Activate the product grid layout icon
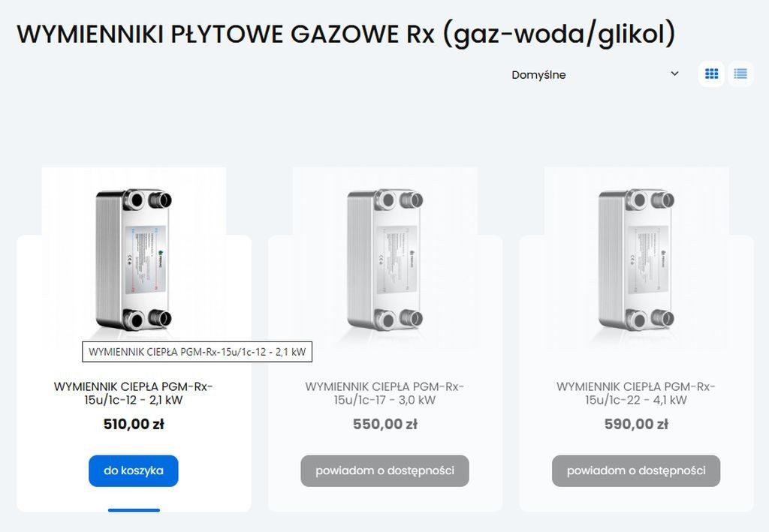The height and width of the screenshot is (532, 769). coord(710,74)
